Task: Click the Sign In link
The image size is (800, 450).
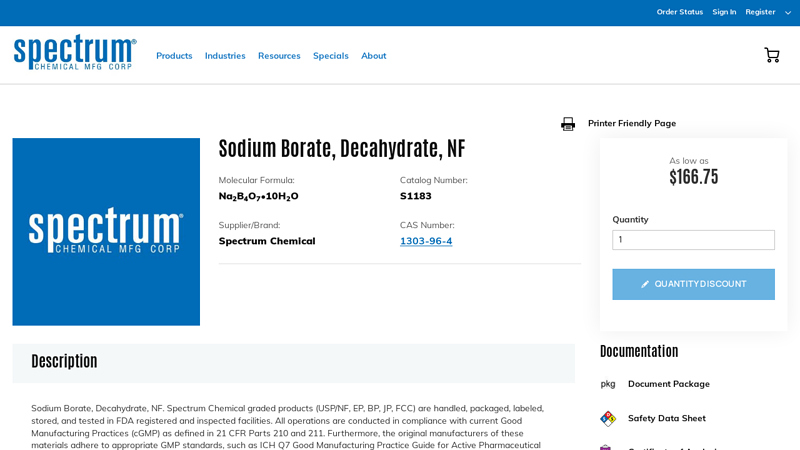Action: [724, 12]
